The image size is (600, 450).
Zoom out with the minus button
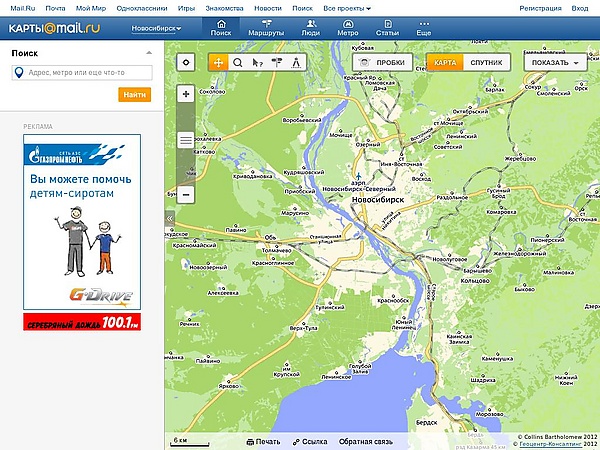[x=185, y=193]
